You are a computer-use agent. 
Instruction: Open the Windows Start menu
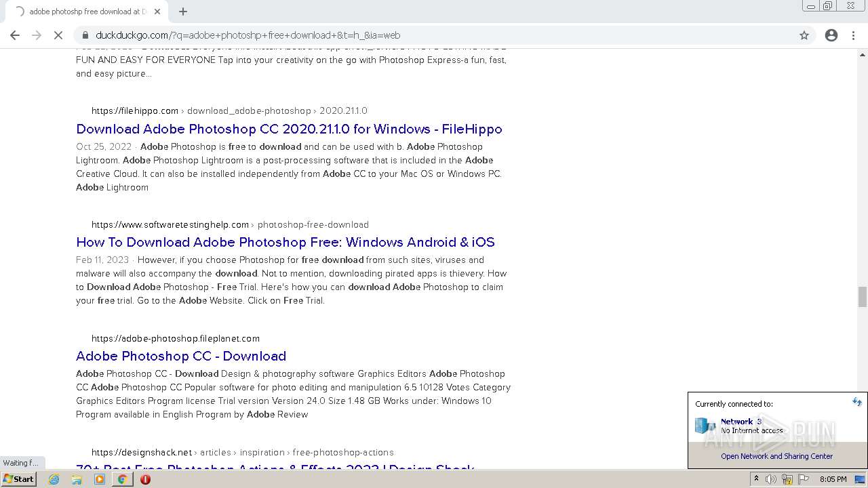coord(18,479)
